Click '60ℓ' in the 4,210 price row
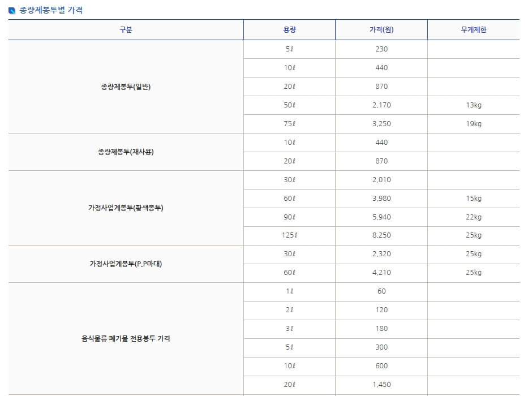 pos(289,272)
